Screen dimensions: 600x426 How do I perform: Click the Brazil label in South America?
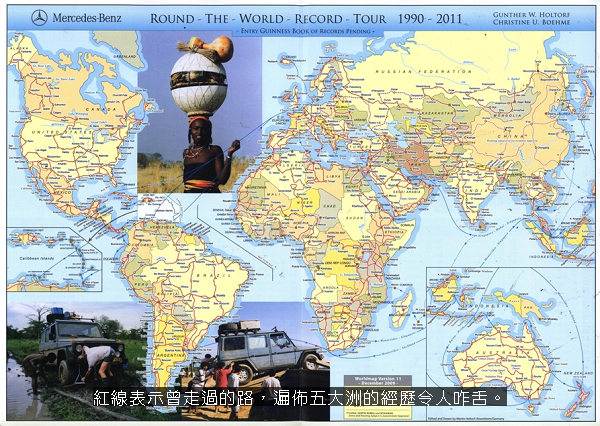[x=213, y=274]
